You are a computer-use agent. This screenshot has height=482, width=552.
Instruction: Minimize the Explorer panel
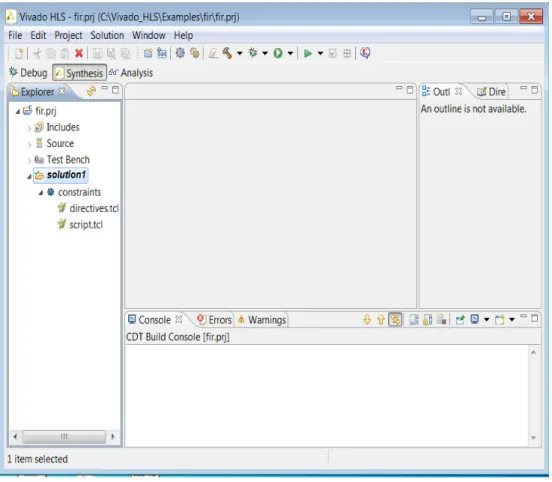click(105, 88)
